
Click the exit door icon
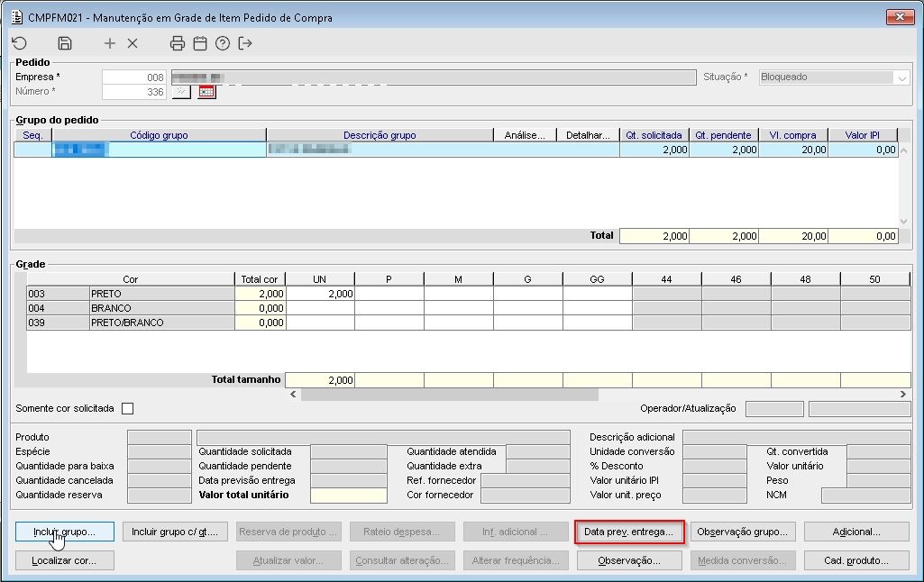pyautogui.click(x=245, y=43)
